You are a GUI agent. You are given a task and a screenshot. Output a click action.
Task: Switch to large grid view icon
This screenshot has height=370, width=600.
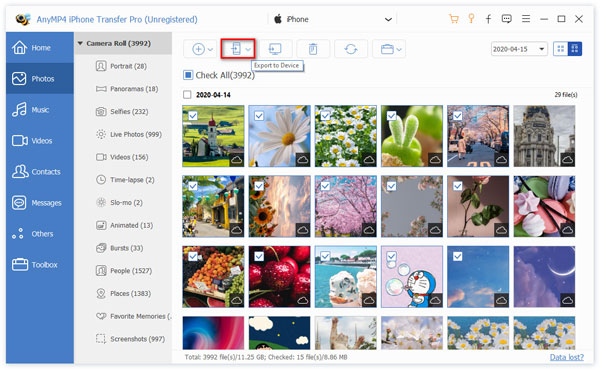(x=575, y=49)
